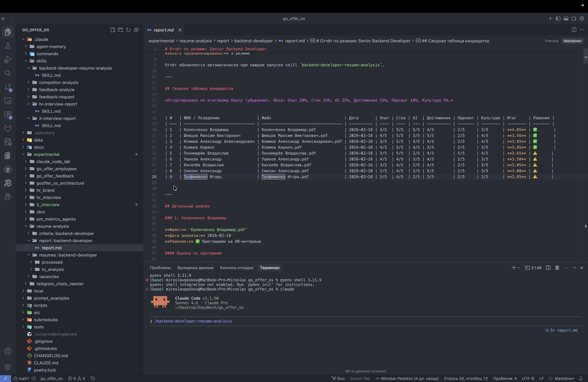Kill the terminal with trash icon
Viewport: 588px width, 382px height.
click(557, 268)
